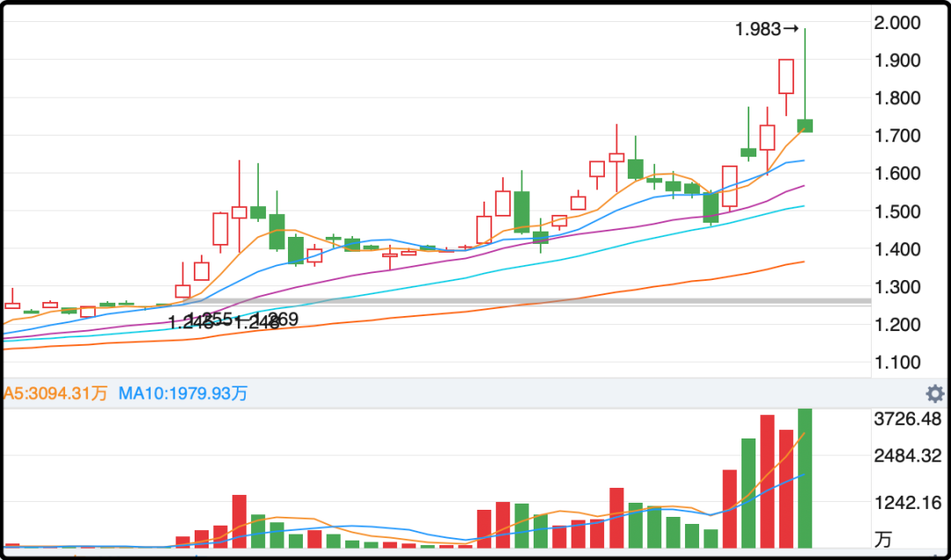The height and width of the screenshot is (560, 951).
Task: Click the 1.983 high price annotation
Action: click(758, 29)
